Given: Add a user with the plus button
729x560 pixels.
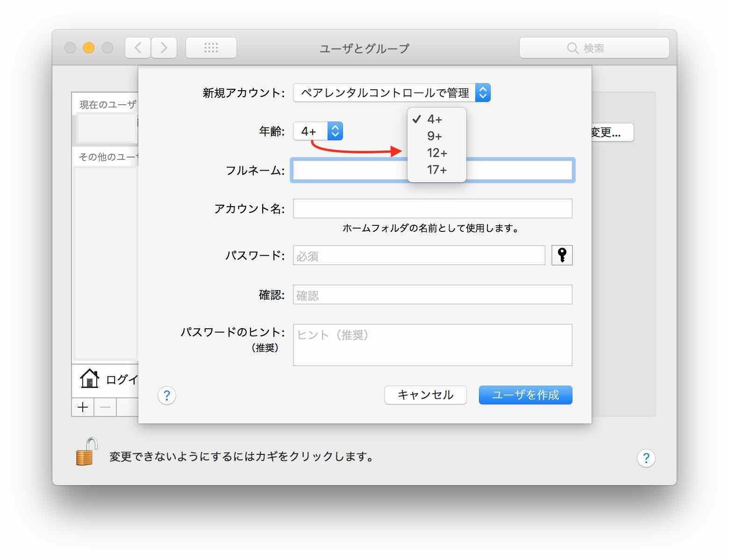Looking at the screenshot, I should (x=83, y=407).
